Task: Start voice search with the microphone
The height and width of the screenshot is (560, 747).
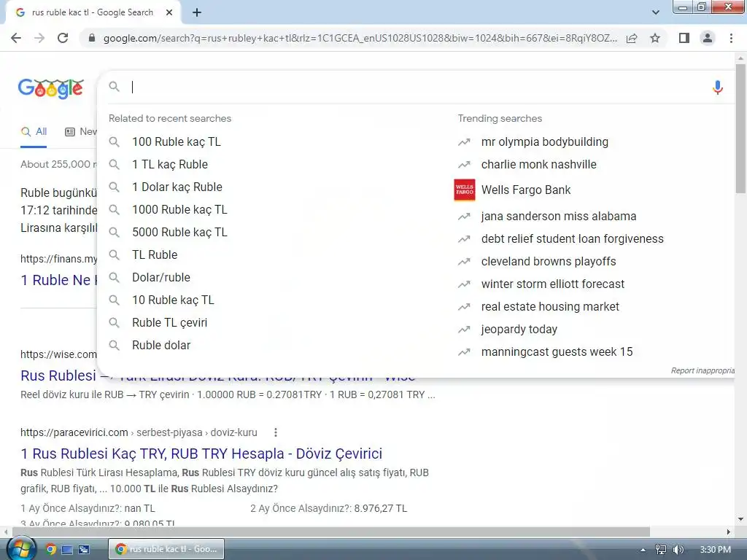Action: [x=718, y=87]
